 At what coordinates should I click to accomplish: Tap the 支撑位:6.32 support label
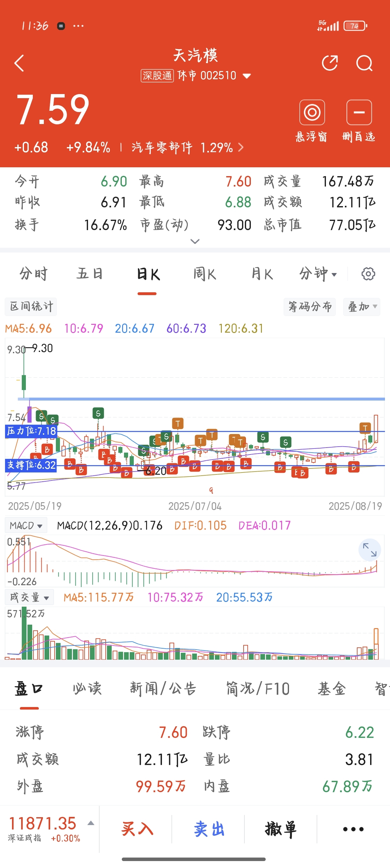pyautogui.click(x=31, y=465)
